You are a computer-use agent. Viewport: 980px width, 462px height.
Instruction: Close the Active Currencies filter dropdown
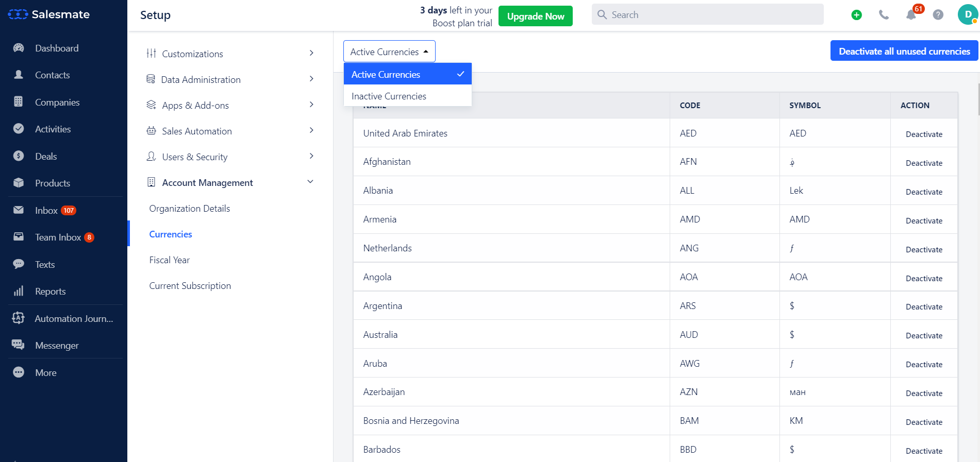click(x=389, y=52)
